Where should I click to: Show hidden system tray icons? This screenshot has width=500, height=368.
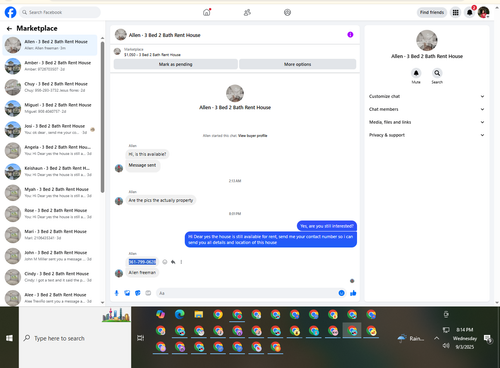pos(436,338)
